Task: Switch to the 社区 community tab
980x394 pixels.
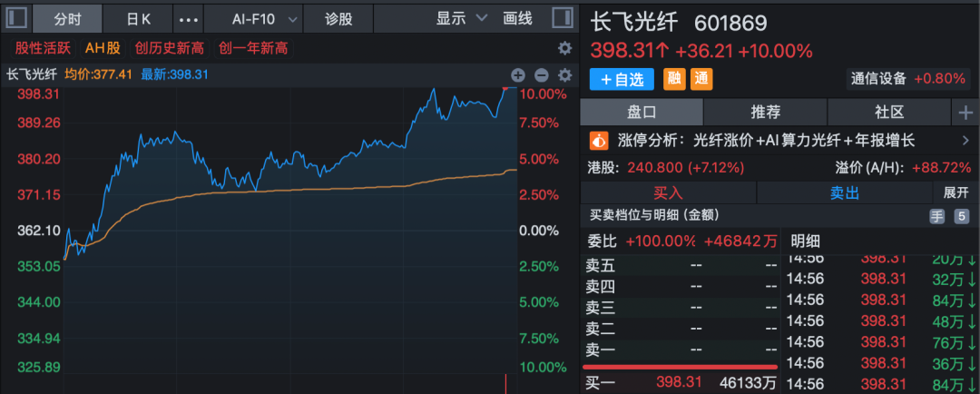Action: 889,113
